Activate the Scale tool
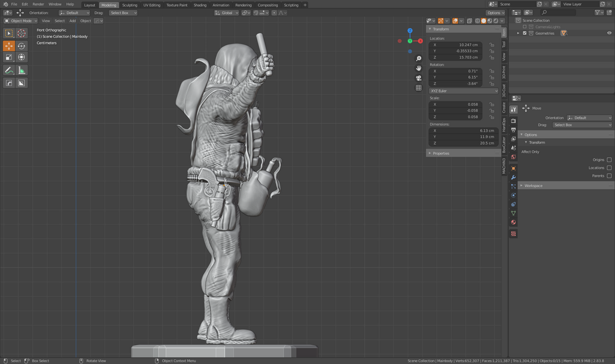This screenshot has height=364, width=615. (x=9, y=58)
